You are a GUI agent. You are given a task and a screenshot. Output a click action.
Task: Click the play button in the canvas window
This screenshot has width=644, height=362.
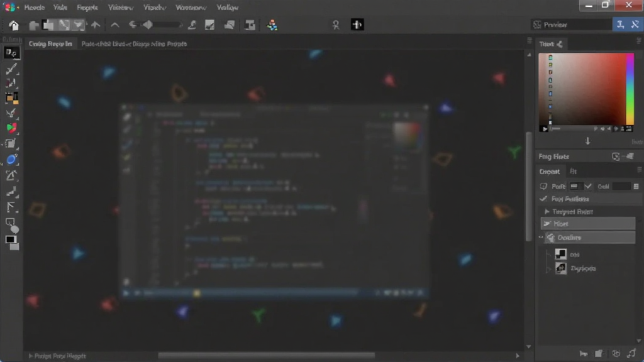coord(126,293)
